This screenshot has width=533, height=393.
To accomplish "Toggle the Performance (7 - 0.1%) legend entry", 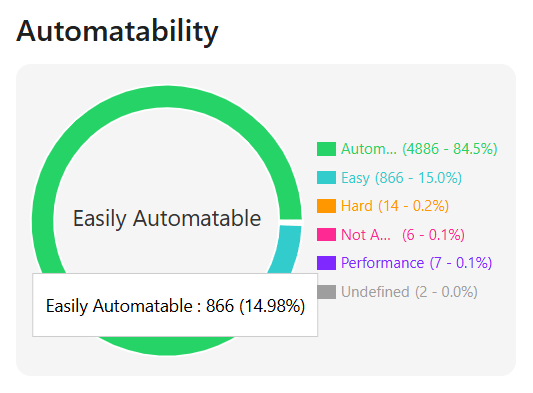I will (x=416, y=263).
